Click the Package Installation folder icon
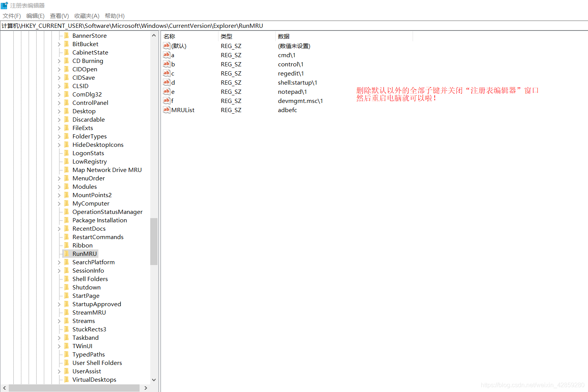588x392 pixels. click(x=67, y=220)
